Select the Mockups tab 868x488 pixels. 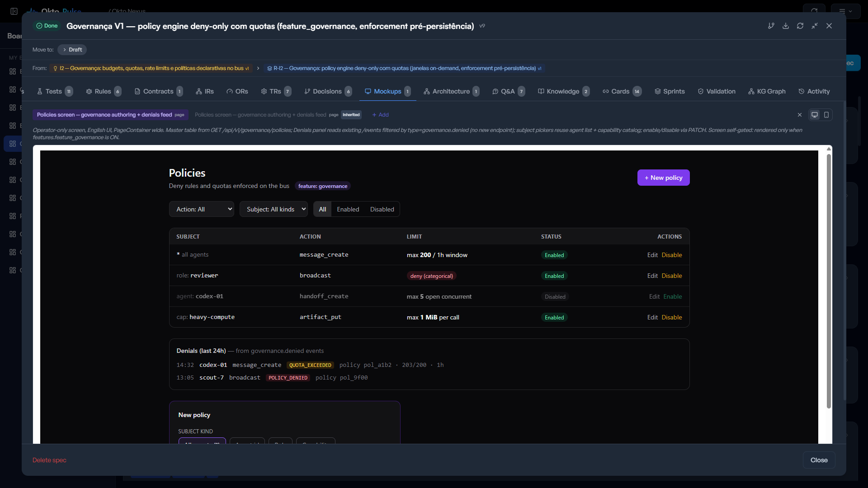pos(387,91)
